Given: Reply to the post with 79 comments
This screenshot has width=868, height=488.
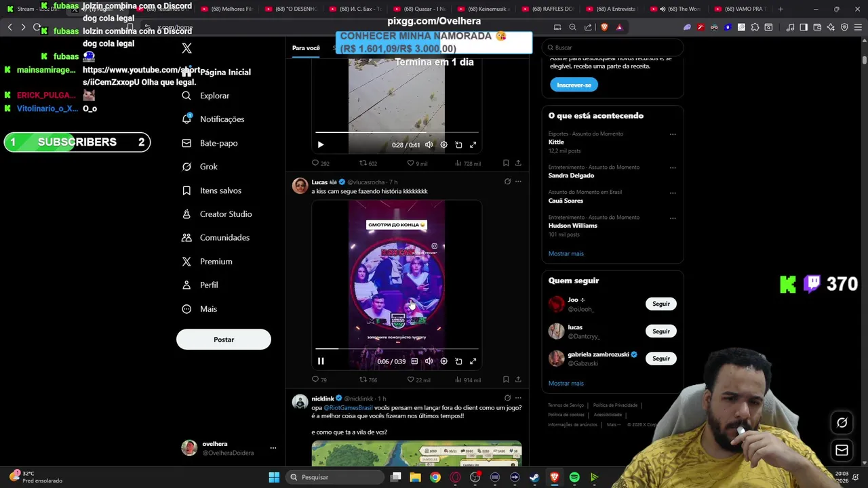Looking at the screenshot, I should pyautogui.click(x=319, y=380).
